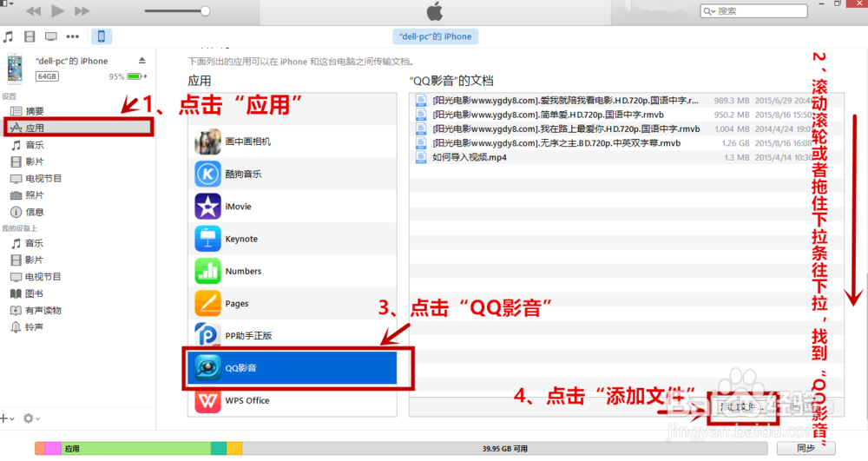Screen dimensions: 868x461
Task: Click the iPhone device thumbnail image
Action: (x=15, y=69)
